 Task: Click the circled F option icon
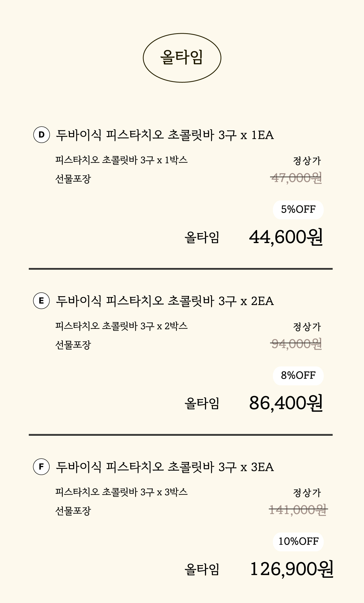tap(41, 466)
